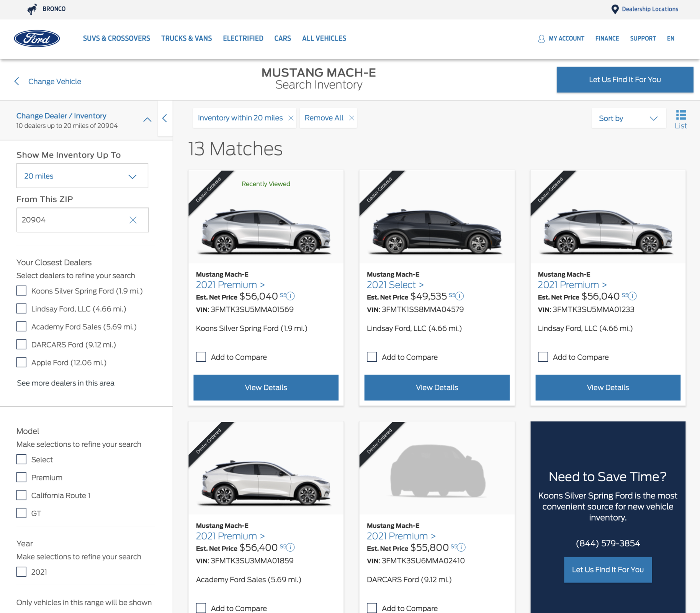Check the Koons Silver Spring Ford dealer checkbox
The image size is (700, 613).
click(x=21, y=291)
